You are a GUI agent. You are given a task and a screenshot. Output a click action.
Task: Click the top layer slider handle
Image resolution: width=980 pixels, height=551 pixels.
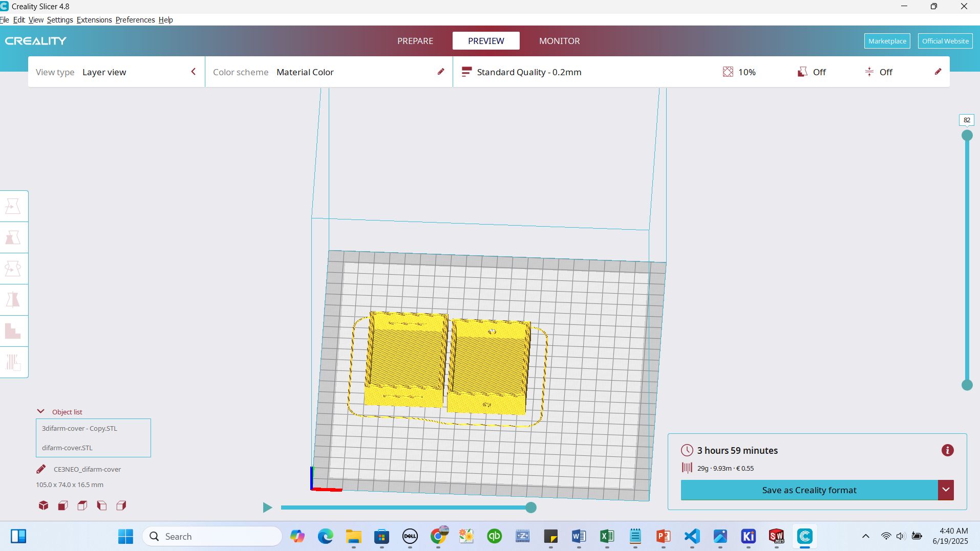[967, 136]
